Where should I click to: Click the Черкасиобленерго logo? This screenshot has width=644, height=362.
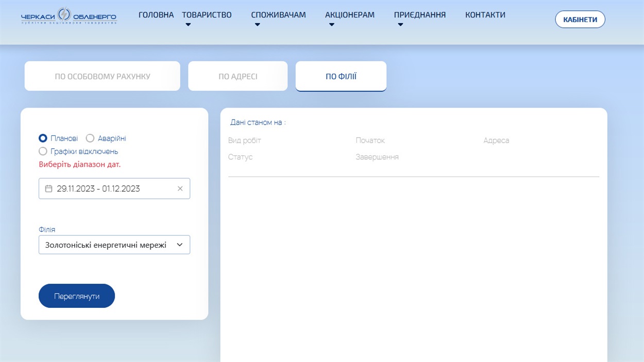[69, 16]
